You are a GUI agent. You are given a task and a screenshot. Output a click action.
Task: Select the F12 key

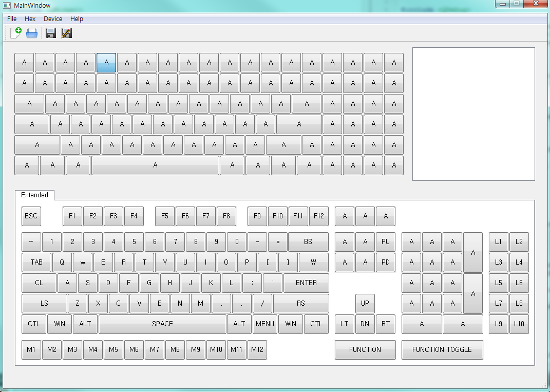(x=319, y=216)
